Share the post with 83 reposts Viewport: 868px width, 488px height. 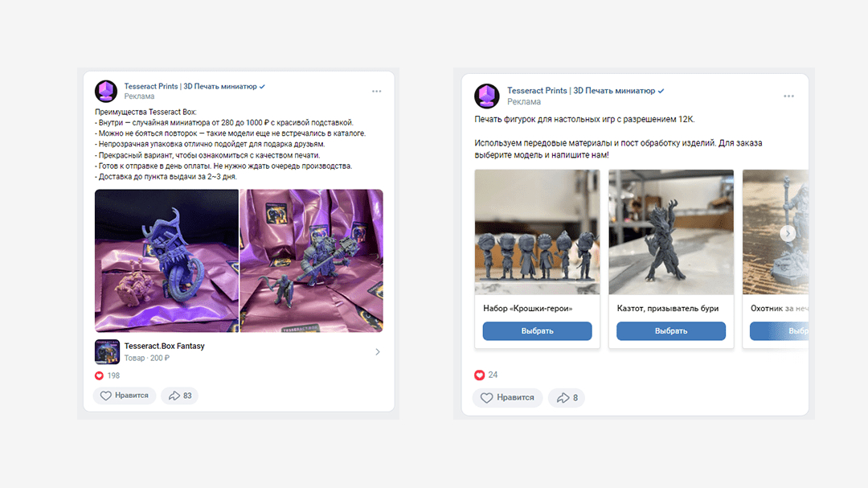click(x=180, y=396)
